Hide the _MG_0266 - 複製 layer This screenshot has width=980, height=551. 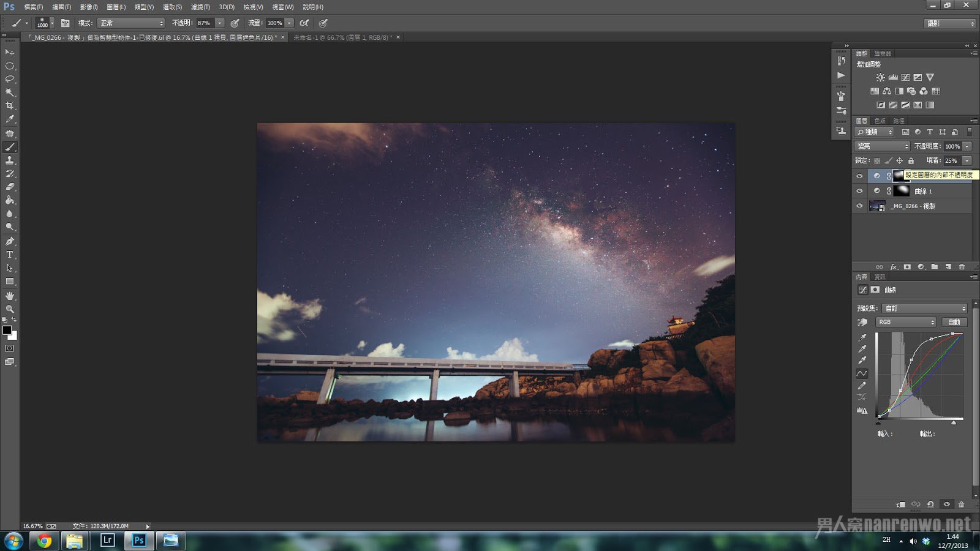point(859,206)
